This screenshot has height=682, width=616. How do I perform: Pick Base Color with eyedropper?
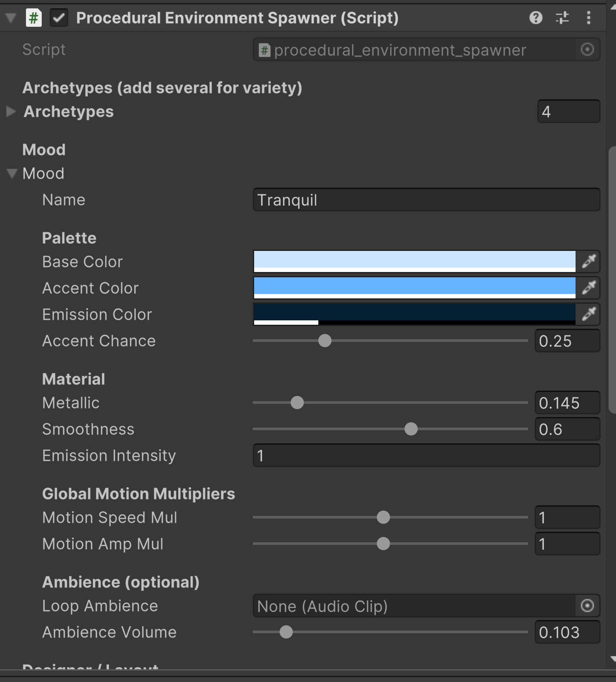[588, 261]
